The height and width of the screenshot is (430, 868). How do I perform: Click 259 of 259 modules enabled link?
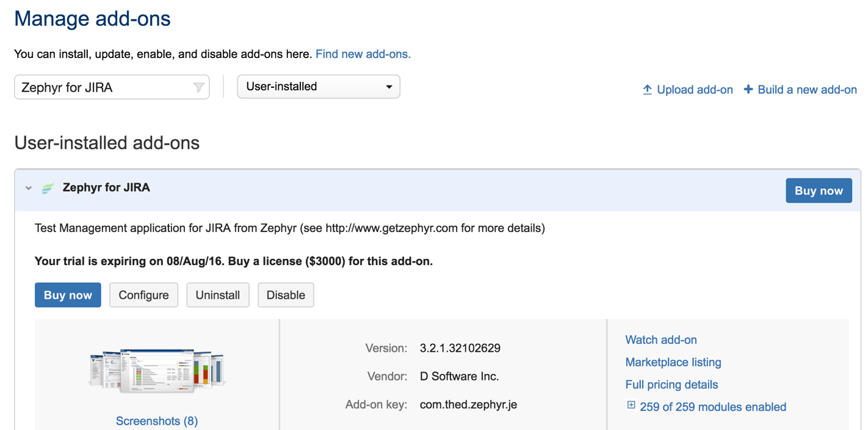[x=713, y=407]
